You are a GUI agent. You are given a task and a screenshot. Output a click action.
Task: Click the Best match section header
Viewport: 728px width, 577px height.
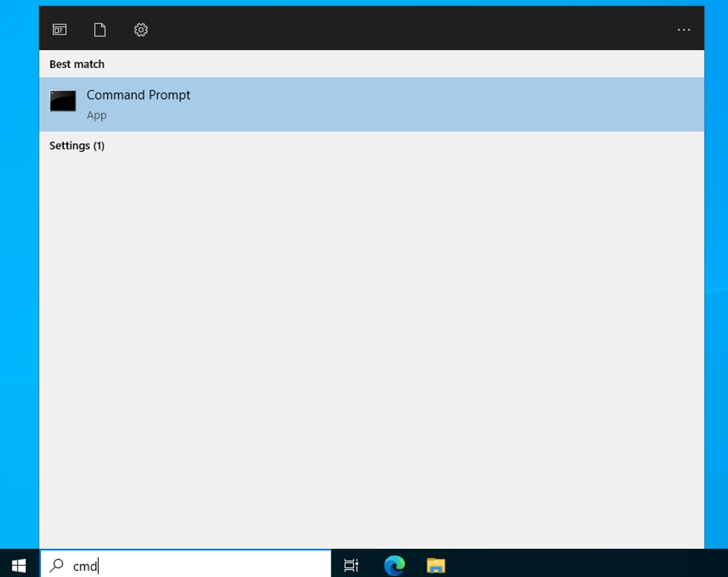pos(77,64)
